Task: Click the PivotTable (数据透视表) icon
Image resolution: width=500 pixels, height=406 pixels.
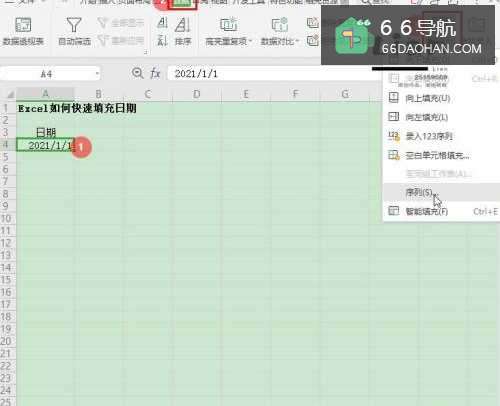Action: click(23, 25)
